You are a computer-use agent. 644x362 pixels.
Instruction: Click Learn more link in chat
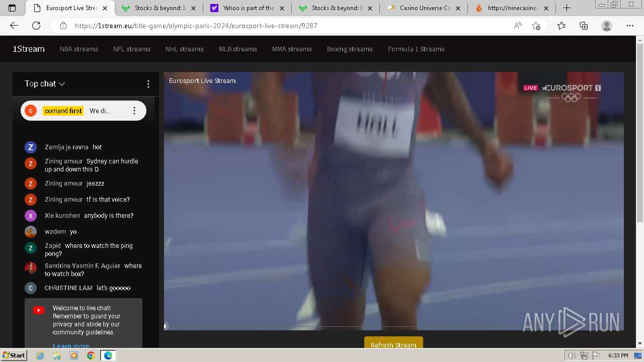(71, 345)
